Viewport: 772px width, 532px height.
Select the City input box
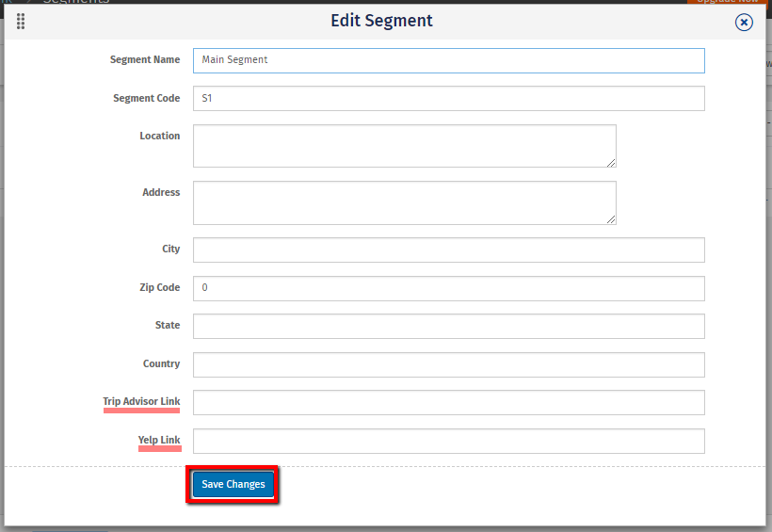click(448, 250)
